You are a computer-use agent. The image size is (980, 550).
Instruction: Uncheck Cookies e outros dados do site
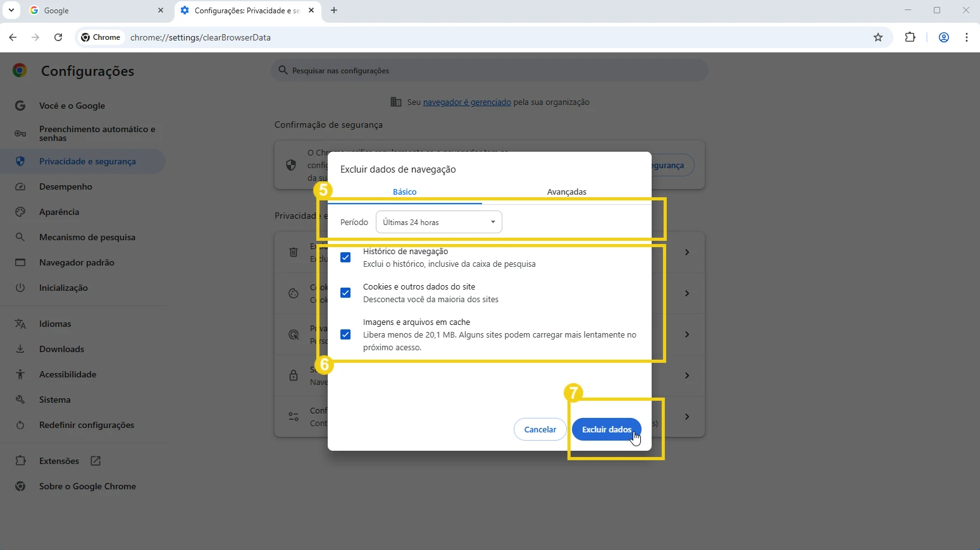tap(345, 293)
